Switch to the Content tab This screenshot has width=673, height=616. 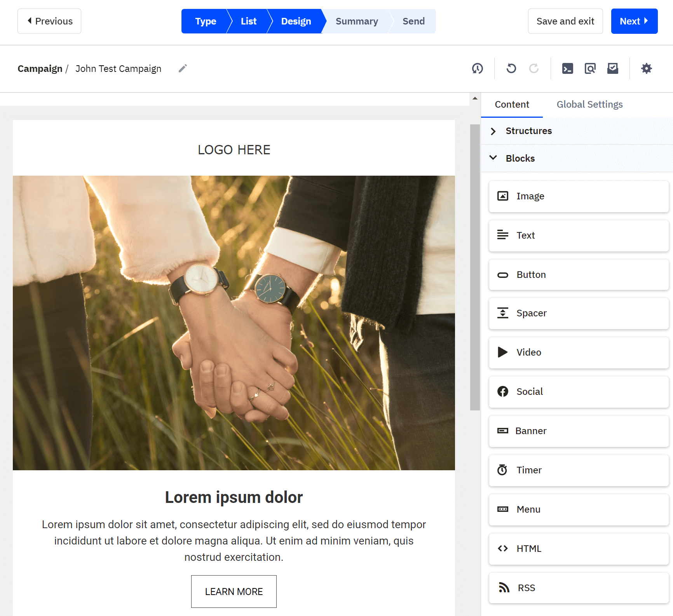pos(512,105)
